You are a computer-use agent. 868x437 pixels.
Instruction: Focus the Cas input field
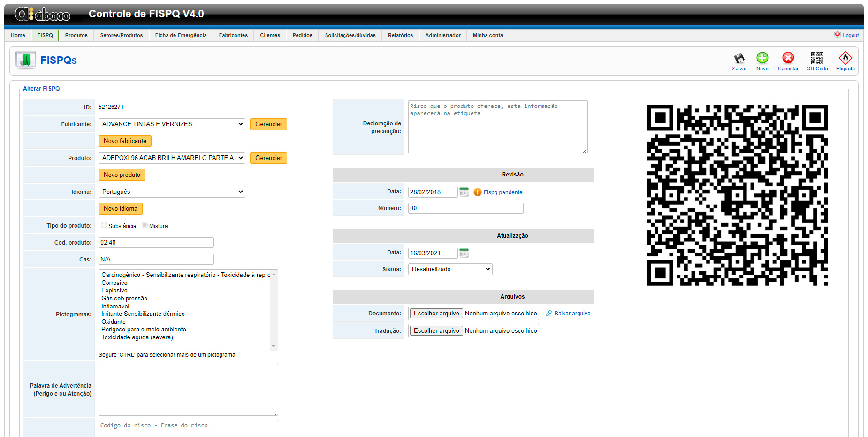point(156,259)
